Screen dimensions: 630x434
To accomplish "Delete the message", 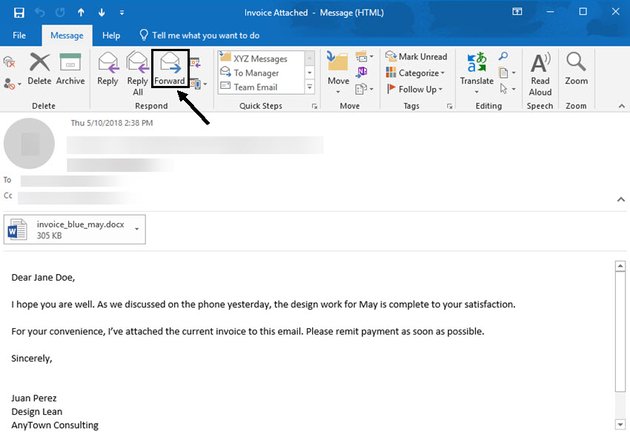I will coord(39,70).
